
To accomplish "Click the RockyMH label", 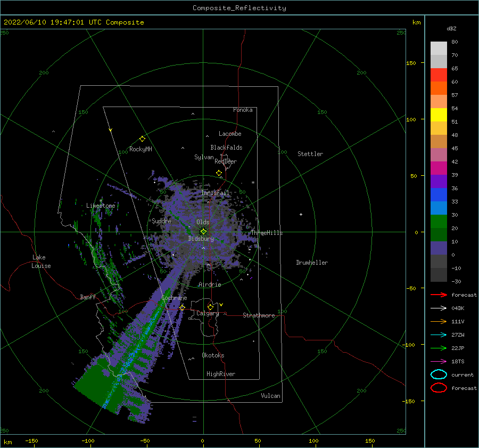I will click(141, 149).
